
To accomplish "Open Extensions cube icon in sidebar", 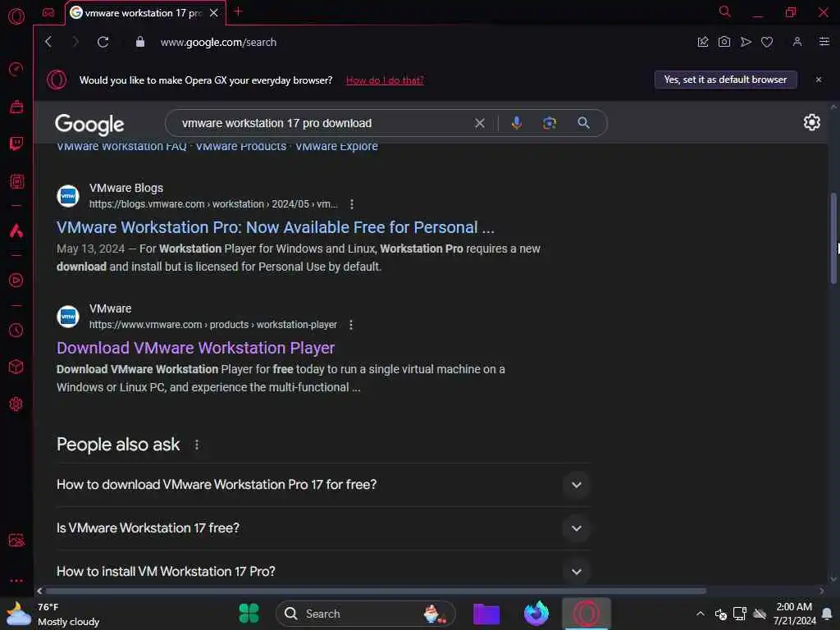I will 16,367.
